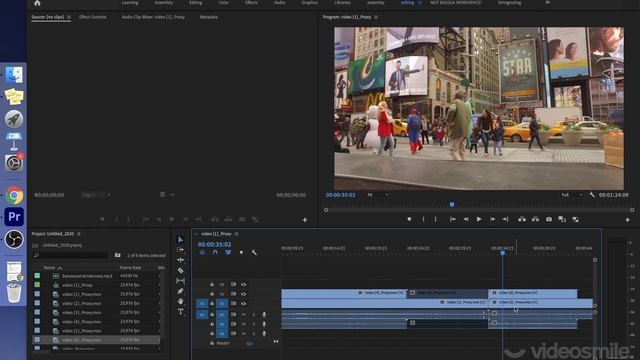The width and height of the screenshot is (640, 360).
Task: Toggle V1 track output eye
Action: [243, 304]
